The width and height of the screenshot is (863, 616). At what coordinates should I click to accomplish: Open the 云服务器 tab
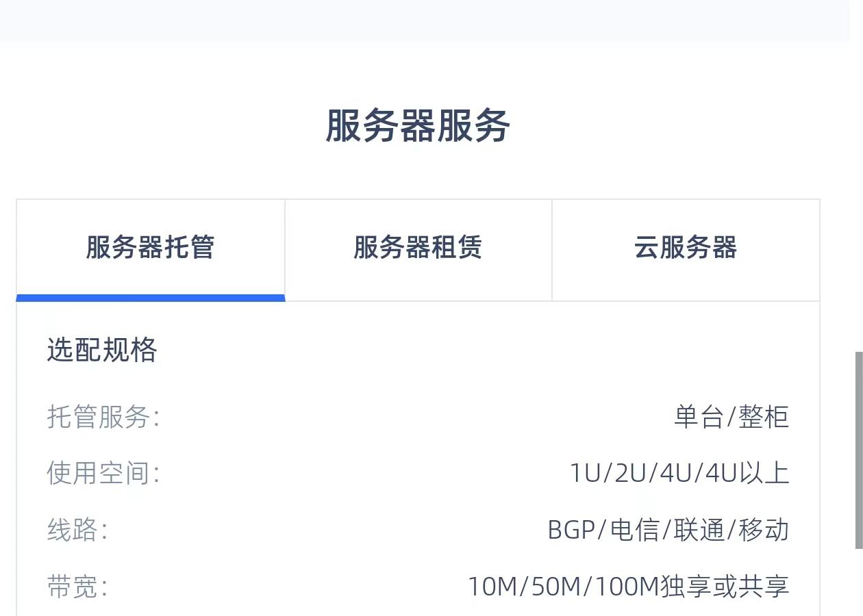pos(686,248)
